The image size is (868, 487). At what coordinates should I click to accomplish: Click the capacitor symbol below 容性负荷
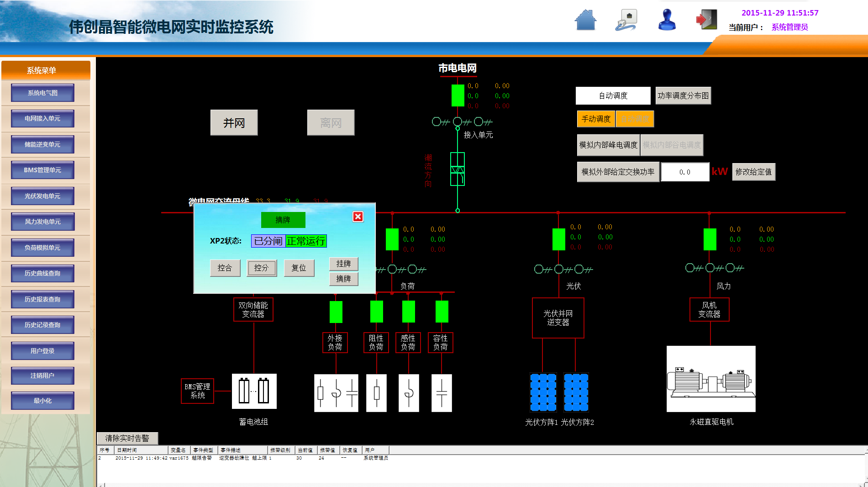pyautogui.click(x=442, y=393)
